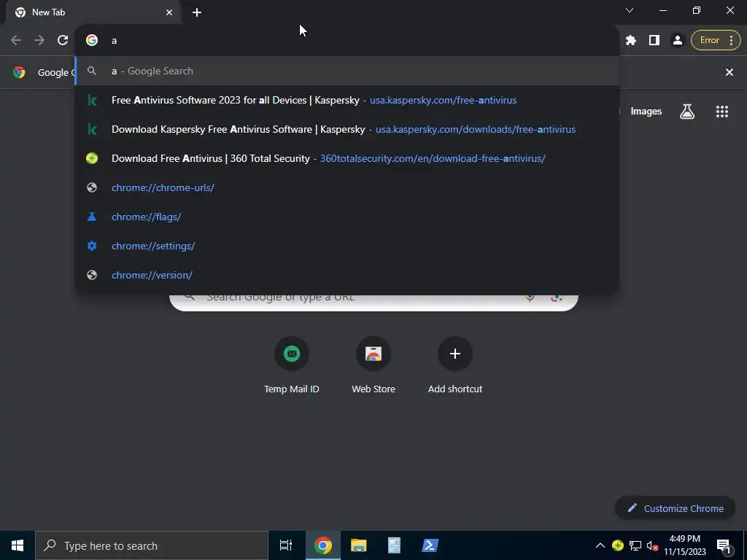Open the tab search chevron
The height and width of the screenshot is (560, 747).
(x=630, y=10)
